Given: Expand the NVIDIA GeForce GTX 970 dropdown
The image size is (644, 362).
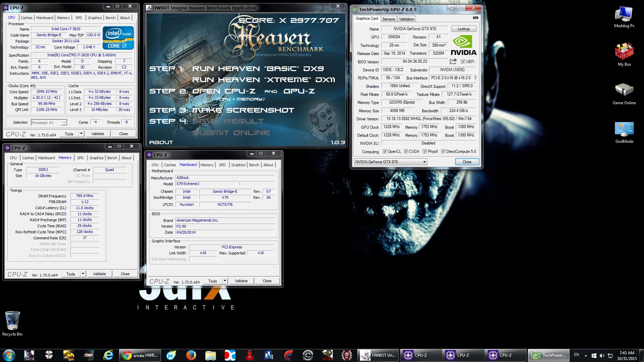Looking at the screenshot, I should 424,162.
